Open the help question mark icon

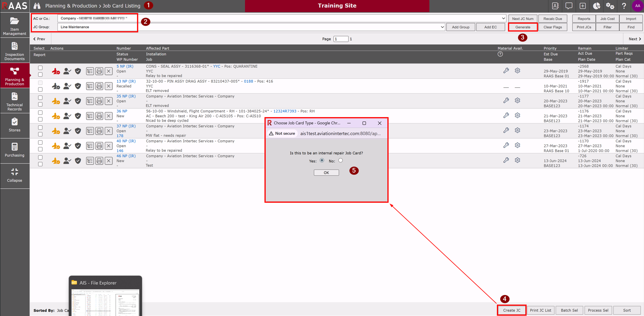[624, 6]
